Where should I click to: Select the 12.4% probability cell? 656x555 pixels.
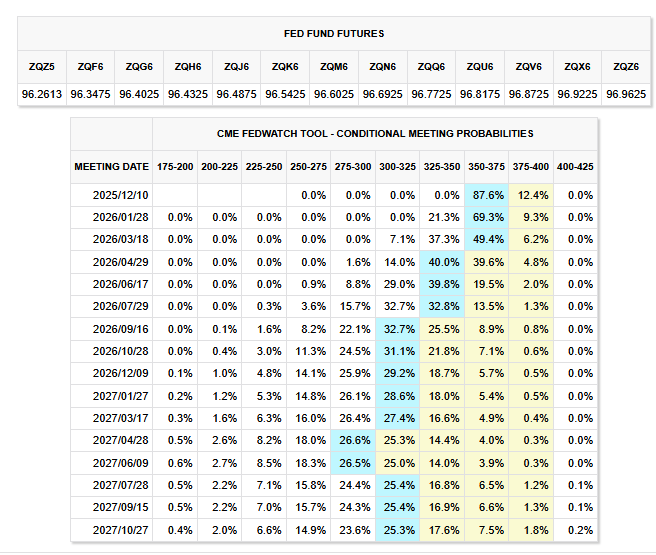point(529,195)
